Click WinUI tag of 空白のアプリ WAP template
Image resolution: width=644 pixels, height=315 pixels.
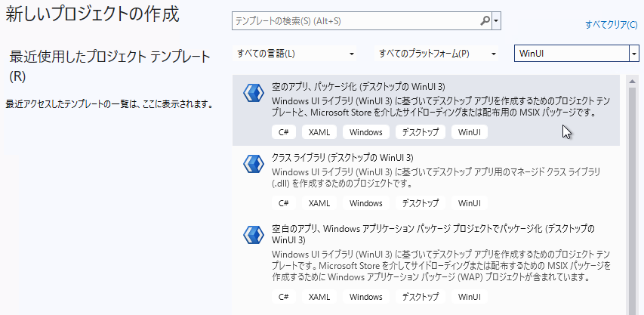(470, 297)
